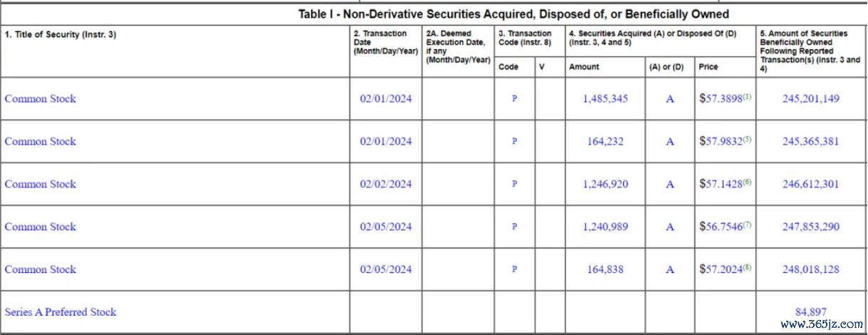The image size is (868, 335).
Task: Open footnote (7) next to $56.7546
Action: click(747, 225)
